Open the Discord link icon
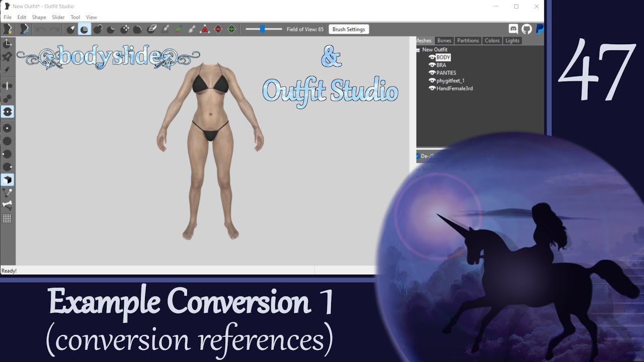The image size is (644, 362). click(x=513, y=29)
